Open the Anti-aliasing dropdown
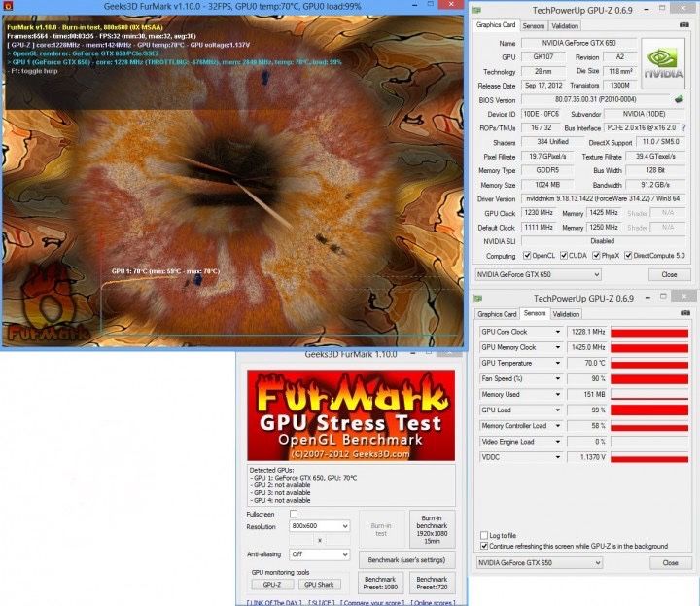Screen dimensions: 700x606 [x=319, y=554]
